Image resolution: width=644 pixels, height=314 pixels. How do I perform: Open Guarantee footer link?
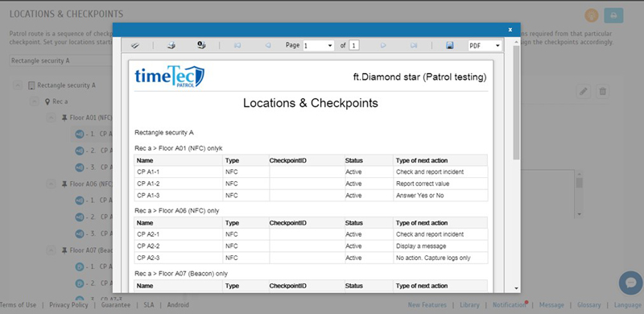[116, 305]
